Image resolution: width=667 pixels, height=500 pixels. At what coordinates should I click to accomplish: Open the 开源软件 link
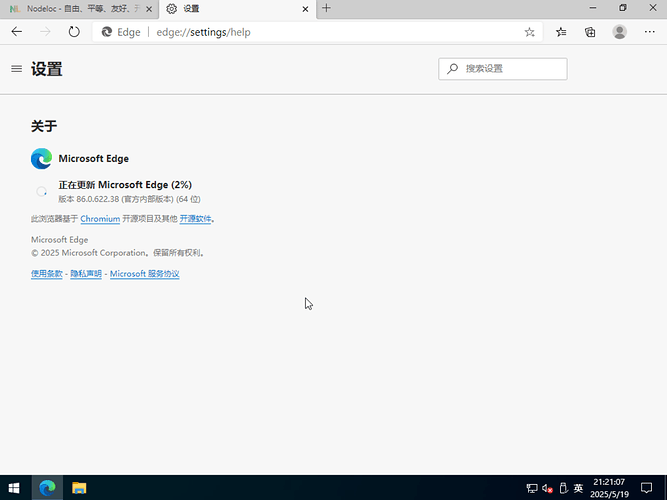point(195,219)
